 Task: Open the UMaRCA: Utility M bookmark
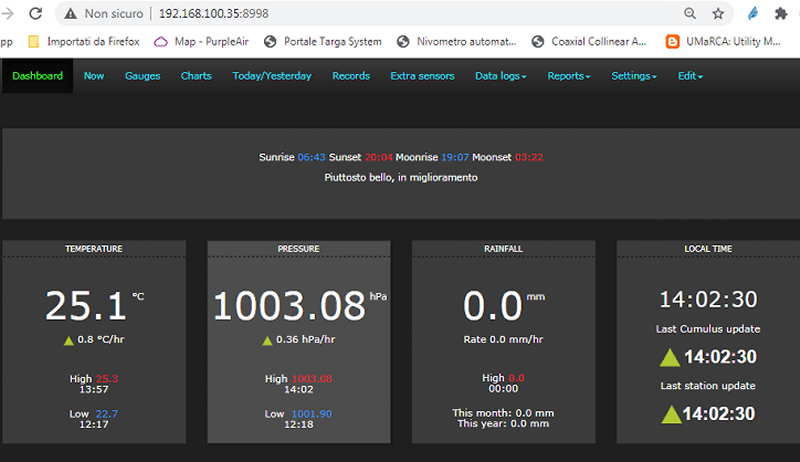click(x=733, y=42)
